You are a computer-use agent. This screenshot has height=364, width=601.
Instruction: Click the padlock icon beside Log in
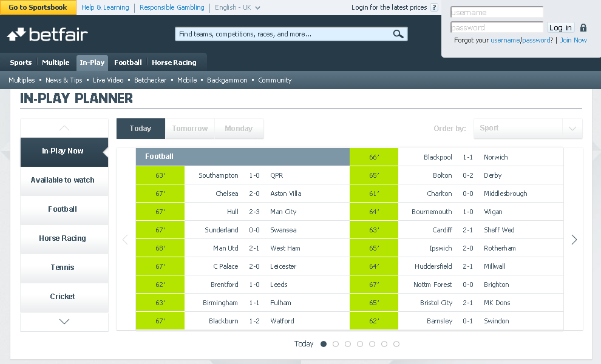click(x=583, y=27)
